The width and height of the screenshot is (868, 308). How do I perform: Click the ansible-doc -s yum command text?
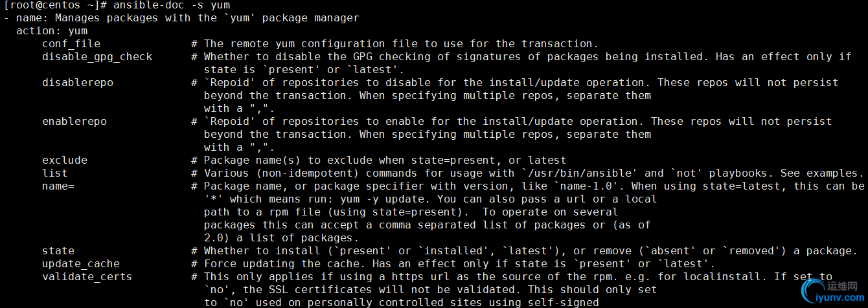coord(172,5)
